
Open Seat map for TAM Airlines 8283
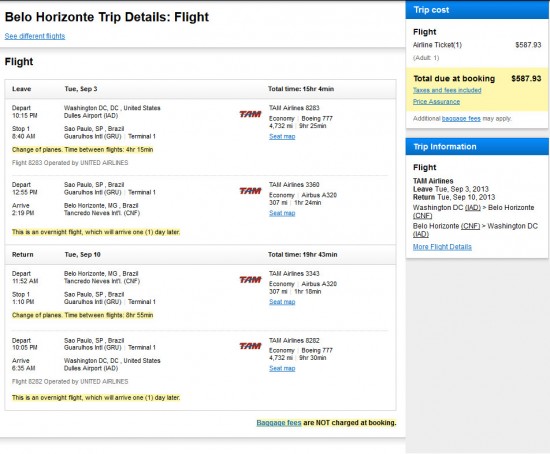[x=282, y=136]
